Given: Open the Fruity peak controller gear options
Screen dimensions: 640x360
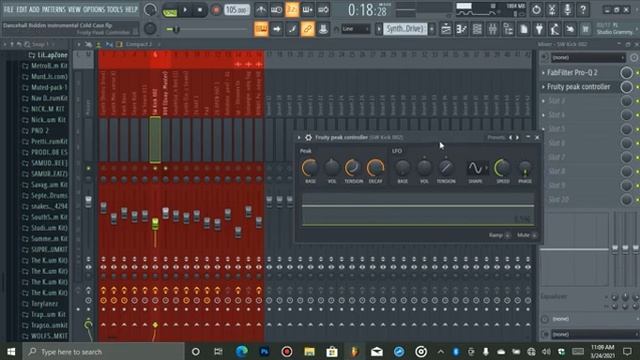Looking at the screenshot, I should coord(308,138).
